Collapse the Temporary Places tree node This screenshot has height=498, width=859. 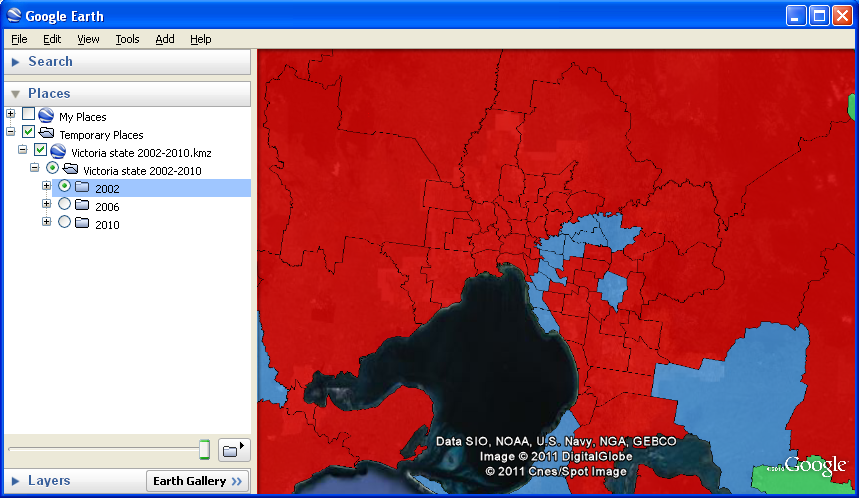tap(10, 131)
